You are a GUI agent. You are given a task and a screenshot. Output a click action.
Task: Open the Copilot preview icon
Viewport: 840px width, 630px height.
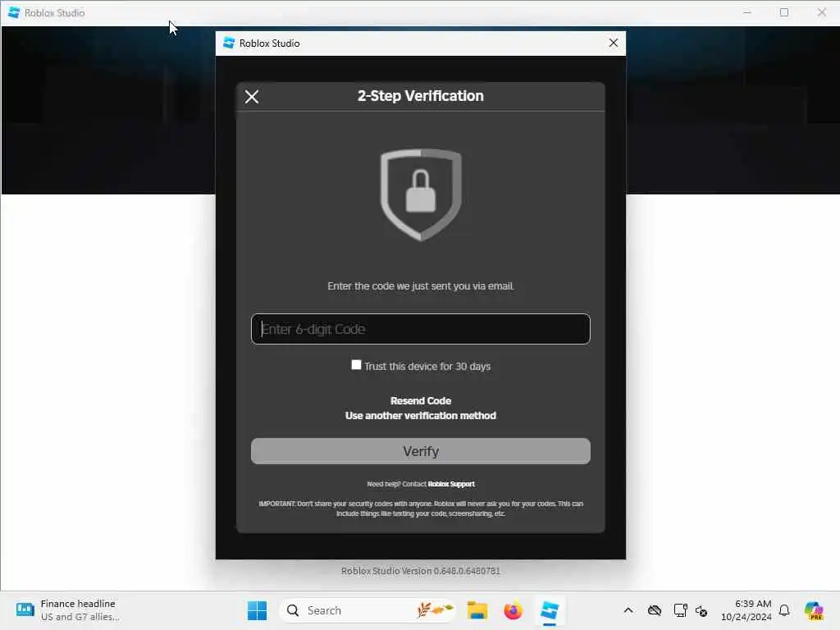[814, 610]
